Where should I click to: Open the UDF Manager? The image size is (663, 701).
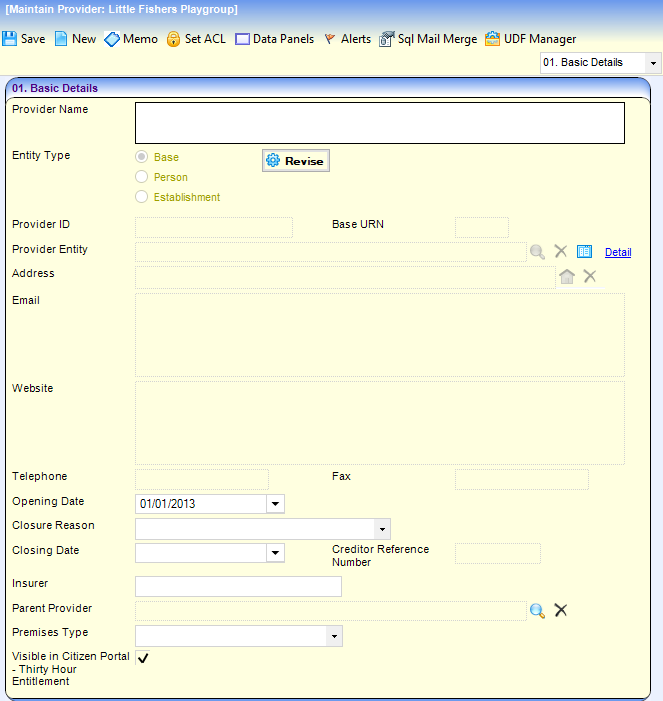(x=492, y=39)
